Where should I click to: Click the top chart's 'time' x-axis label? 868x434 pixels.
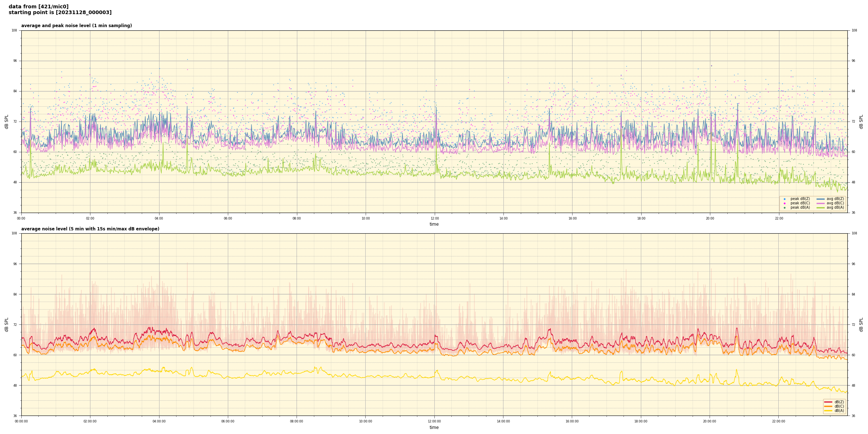pyautogui.click(x=434, y=224)
